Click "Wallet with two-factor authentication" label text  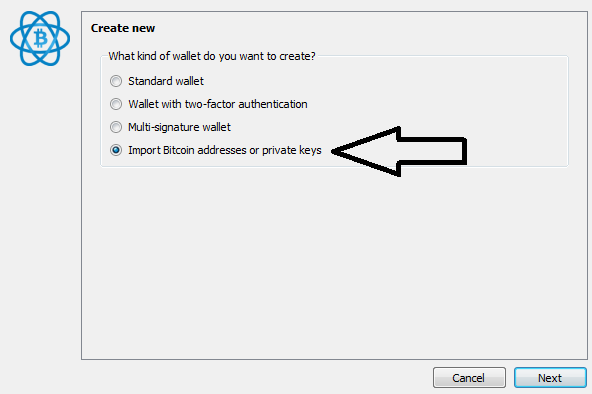tap(218, 104)
